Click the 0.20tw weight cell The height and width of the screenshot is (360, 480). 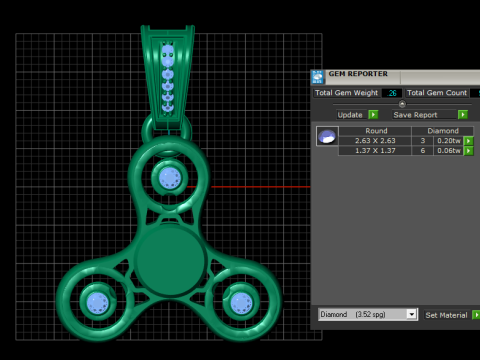click(449, 141)
